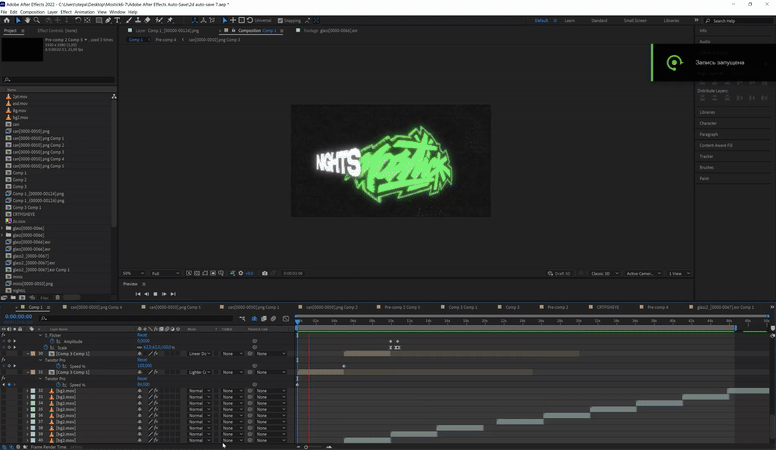Screen dimensions: 776x450
Task: Click the Project panel search field
Action: click(x=58, y=80)
